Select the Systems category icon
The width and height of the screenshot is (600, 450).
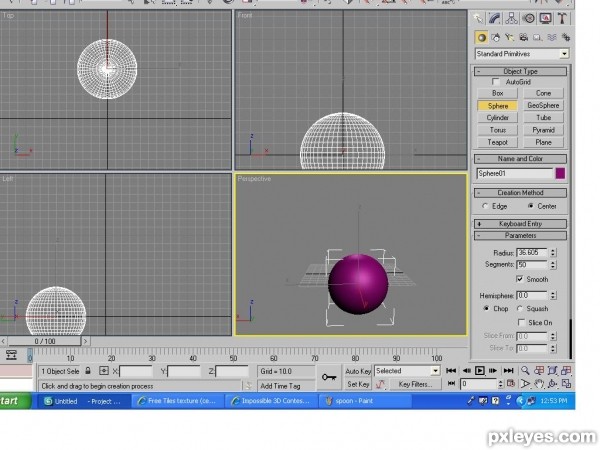565,38
